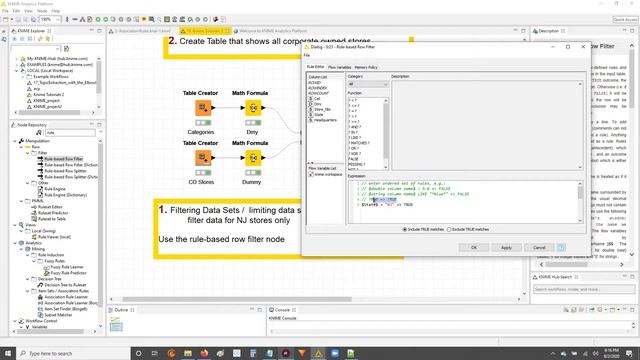The height and width of the screenshot is (360, 640).
Task: Click the Expression editor vertical scrollbar
Action: point(580,202)
